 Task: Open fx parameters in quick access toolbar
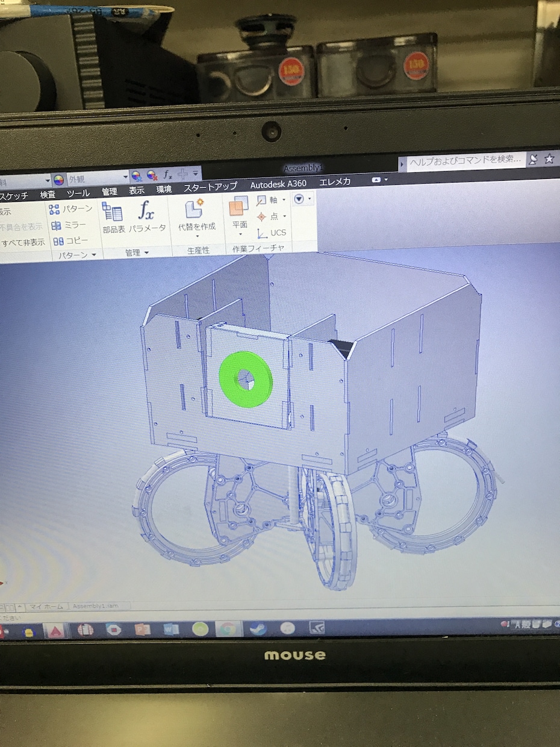(168, 175)
